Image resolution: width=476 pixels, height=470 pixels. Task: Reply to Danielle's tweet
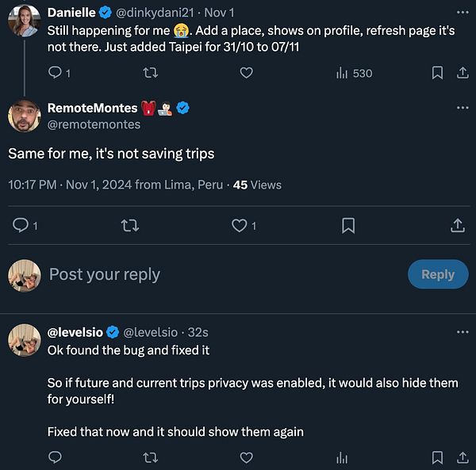[56, 73]
